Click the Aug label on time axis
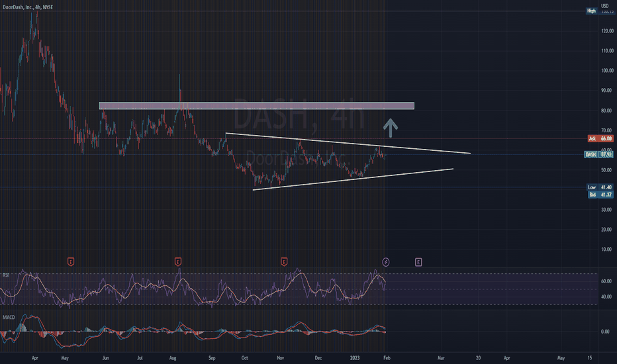 tap(173, 358)
